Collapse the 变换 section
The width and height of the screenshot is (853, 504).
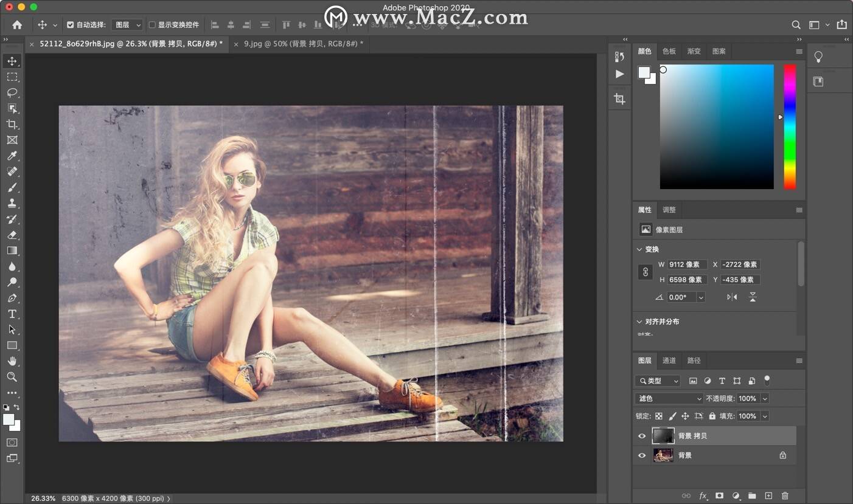(639, 249)
